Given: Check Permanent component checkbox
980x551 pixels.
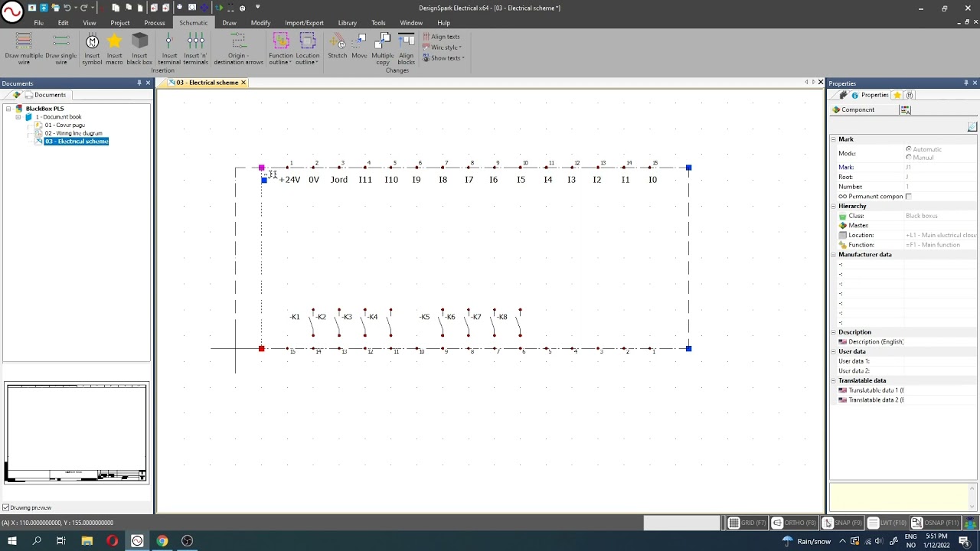Looking at the screenshot, I should (909, 197).
